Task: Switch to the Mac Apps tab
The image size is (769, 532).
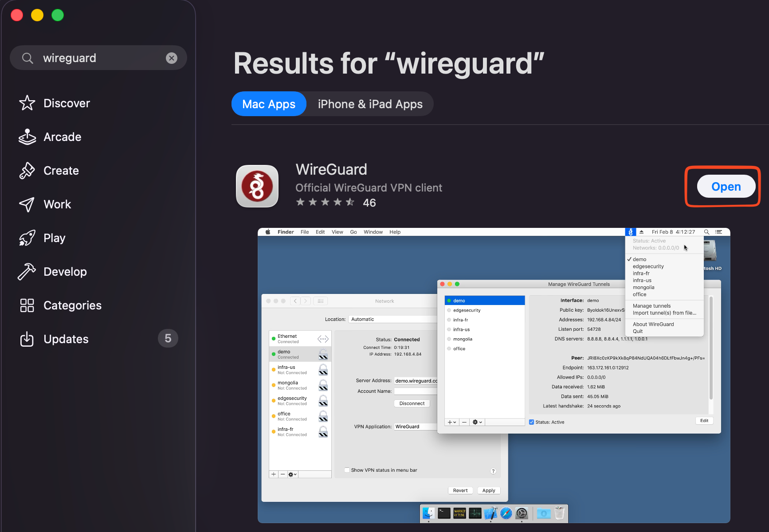Action: click(x=269, y=104)
